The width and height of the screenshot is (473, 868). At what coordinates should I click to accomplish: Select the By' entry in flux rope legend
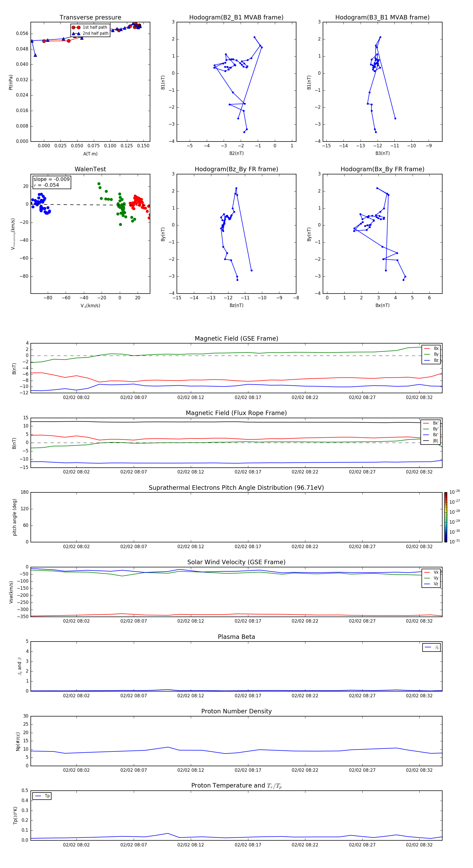click(431, 429)
